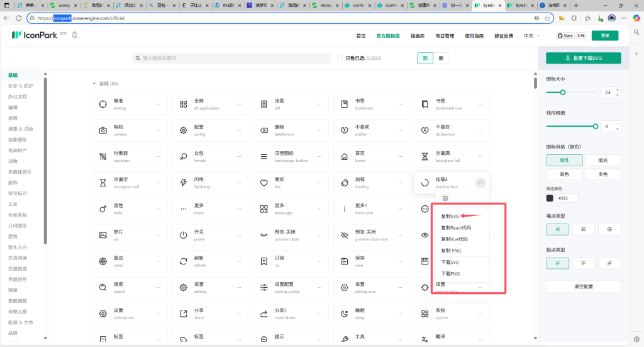The image size is (644, 347).
Task: Click the home (首页) house icon
Action: pyautogui.click(x=344, y=156)
